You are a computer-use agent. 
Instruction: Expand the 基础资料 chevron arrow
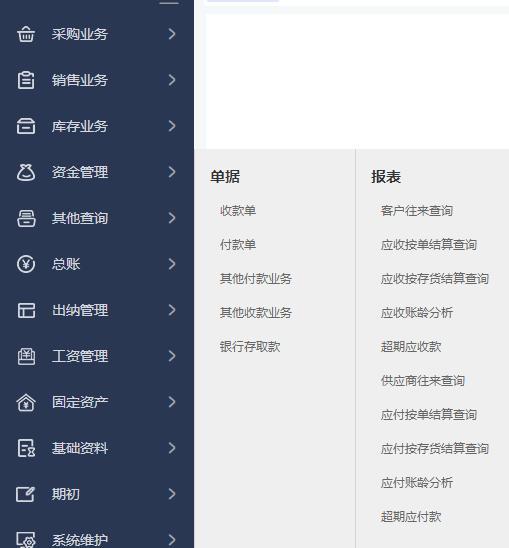[172, 448]
